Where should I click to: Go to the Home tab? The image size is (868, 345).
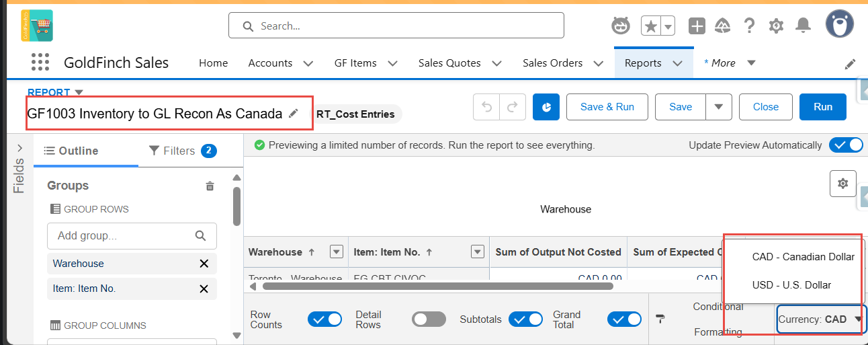click(x=213, y=63)
